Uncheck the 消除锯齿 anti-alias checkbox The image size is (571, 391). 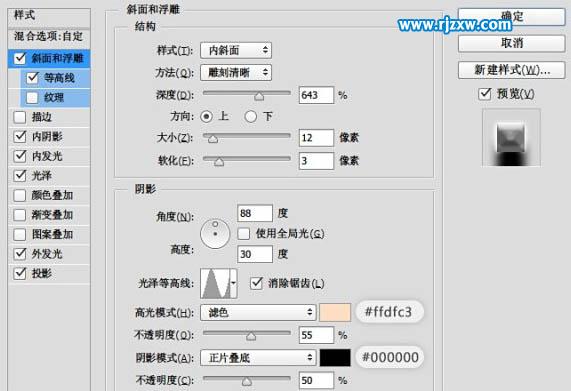coord(256,283)
